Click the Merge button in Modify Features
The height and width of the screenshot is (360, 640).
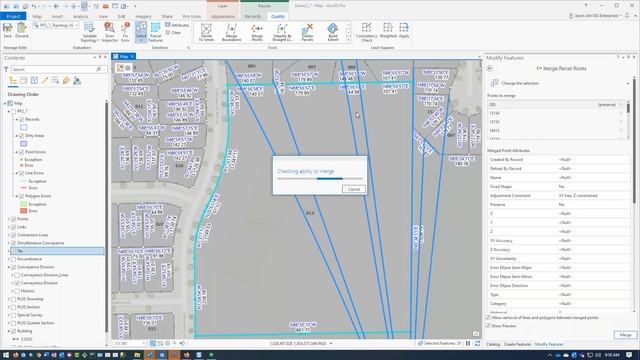tap(625, 335)
